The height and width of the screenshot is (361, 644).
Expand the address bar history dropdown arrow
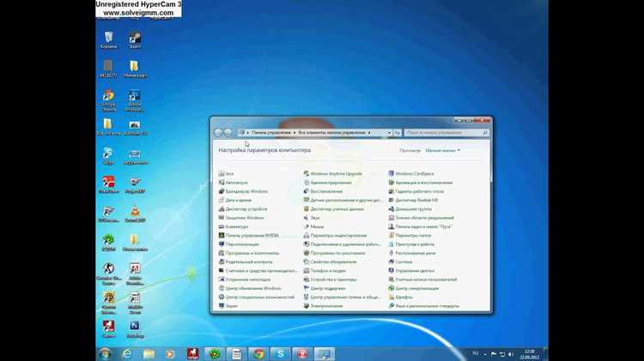pyautogui.click(x=389, y=133)
